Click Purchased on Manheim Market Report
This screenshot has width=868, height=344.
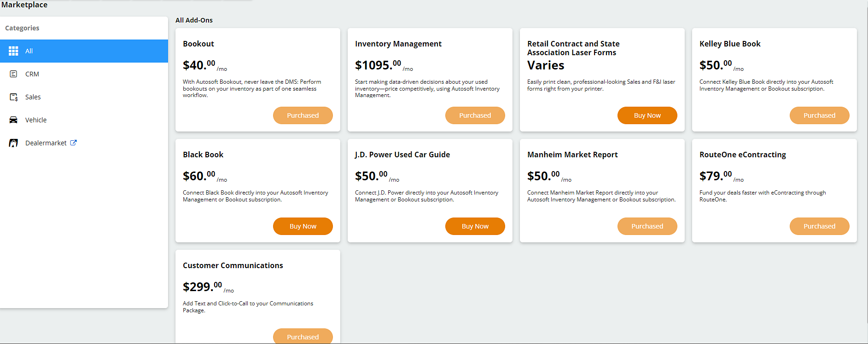(x=647, y=226)
